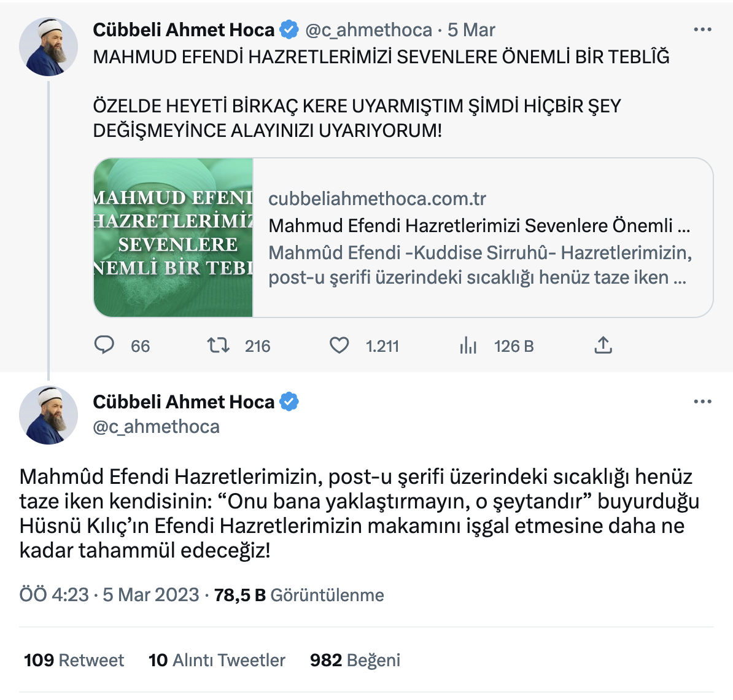Screen dimensions: 733x700
Task: Open the tweet via the 5 Mar timestamp
Action: (x=470, y=29)
